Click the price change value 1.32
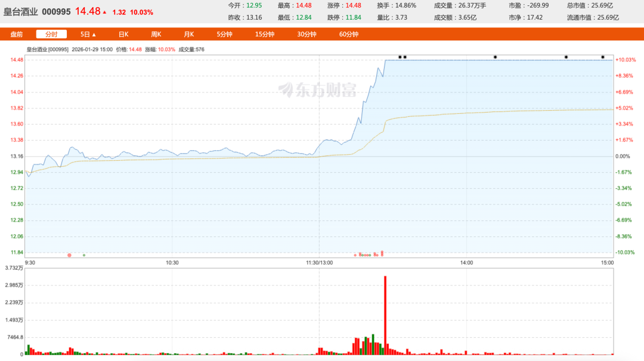 point(119,13)
